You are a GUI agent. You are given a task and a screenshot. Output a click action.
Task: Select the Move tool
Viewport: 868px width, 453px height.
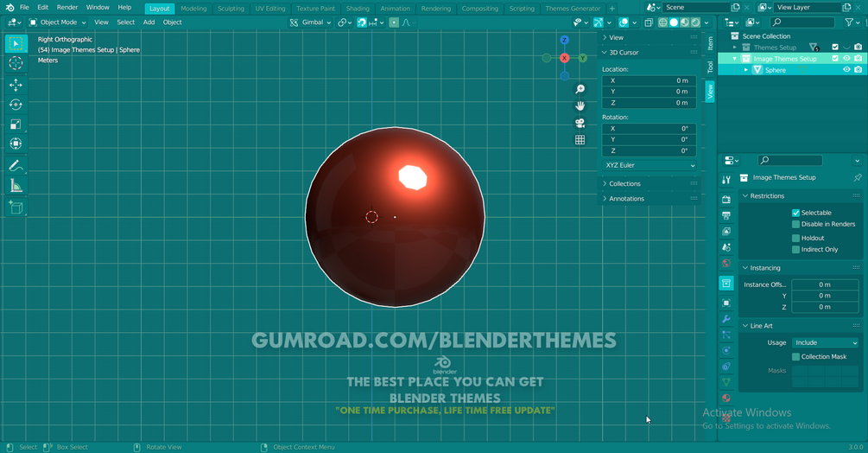[16, 85]
